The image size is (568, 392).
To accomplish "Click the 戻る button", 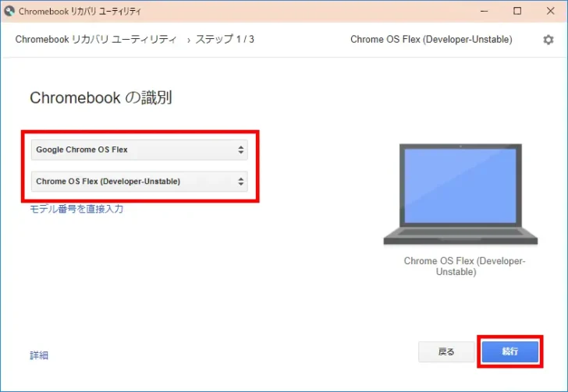I will (x=446, y=351).
